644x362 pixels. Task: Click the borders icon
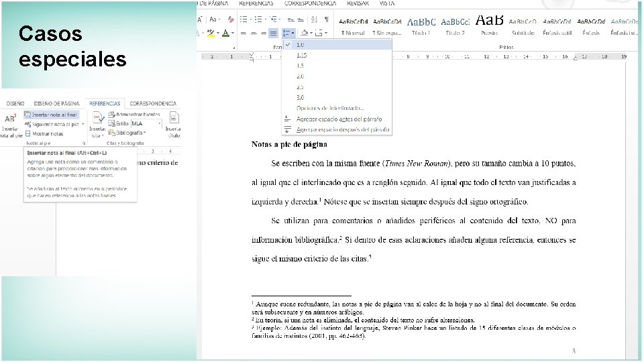point(319,33)
